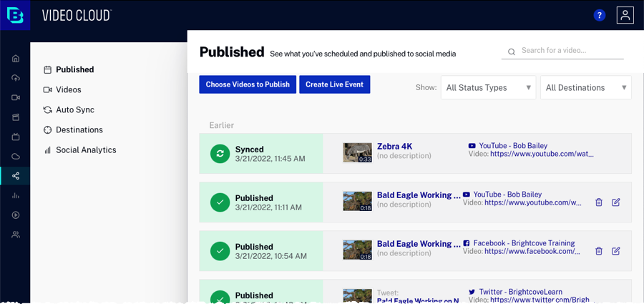The image size is (644, 304).
Task: Open the Users people icon in rail
Action: [x=16, y=235]
